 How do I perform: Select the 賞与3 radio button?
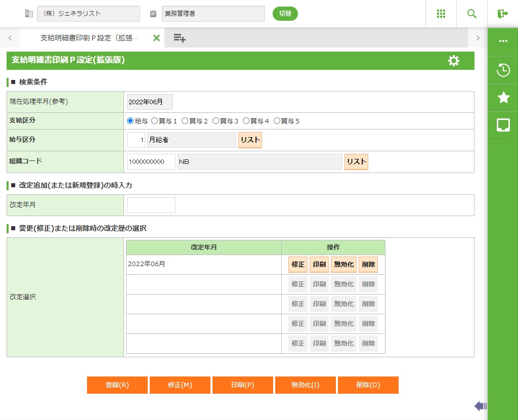215,121
